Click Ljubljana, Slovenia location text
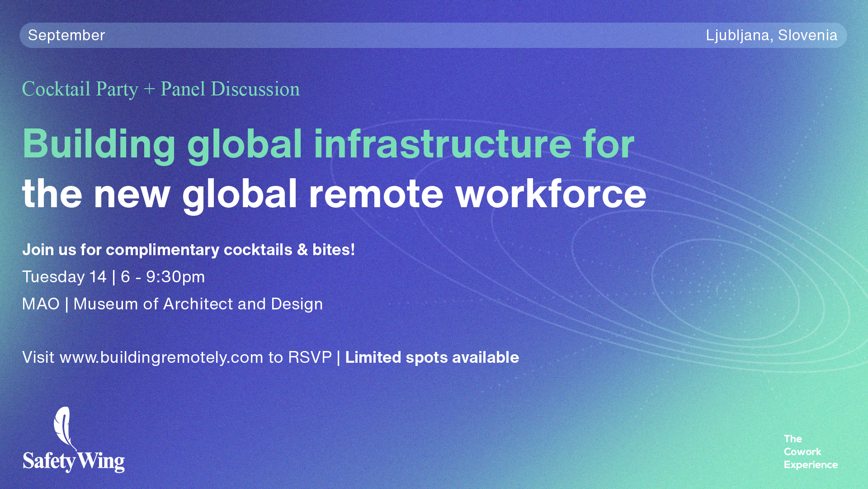The image size is (868, 489). tap(771, 35)
